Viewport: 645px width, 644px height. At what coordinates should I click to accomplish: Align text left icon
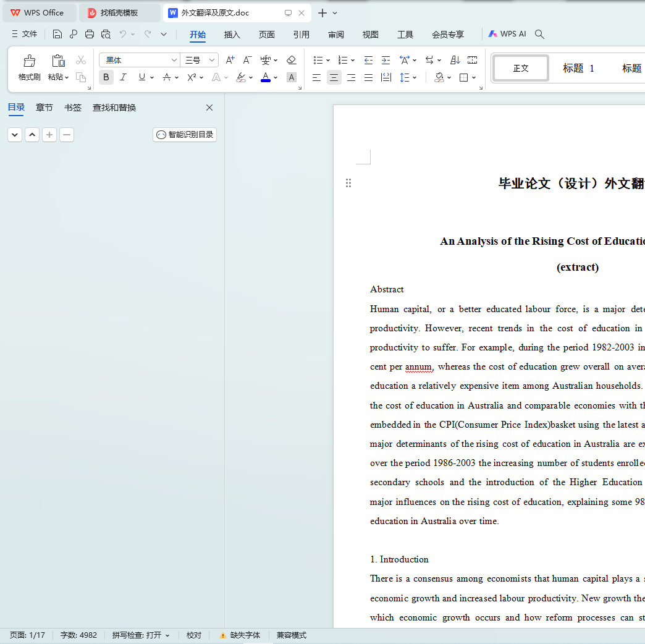[316, 77]
